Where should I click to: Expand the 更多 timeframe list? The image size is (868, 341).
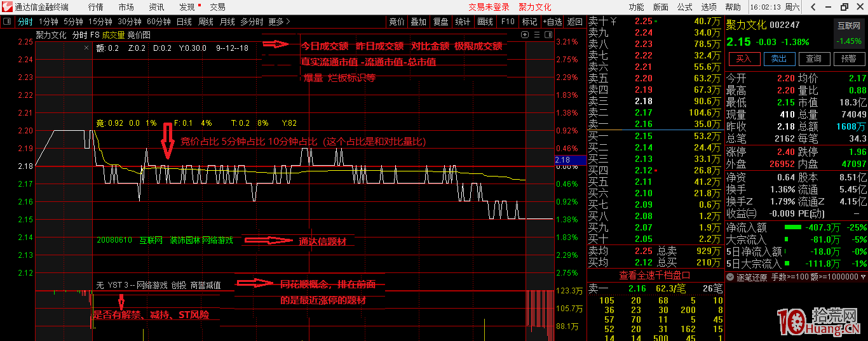point(279,22)
